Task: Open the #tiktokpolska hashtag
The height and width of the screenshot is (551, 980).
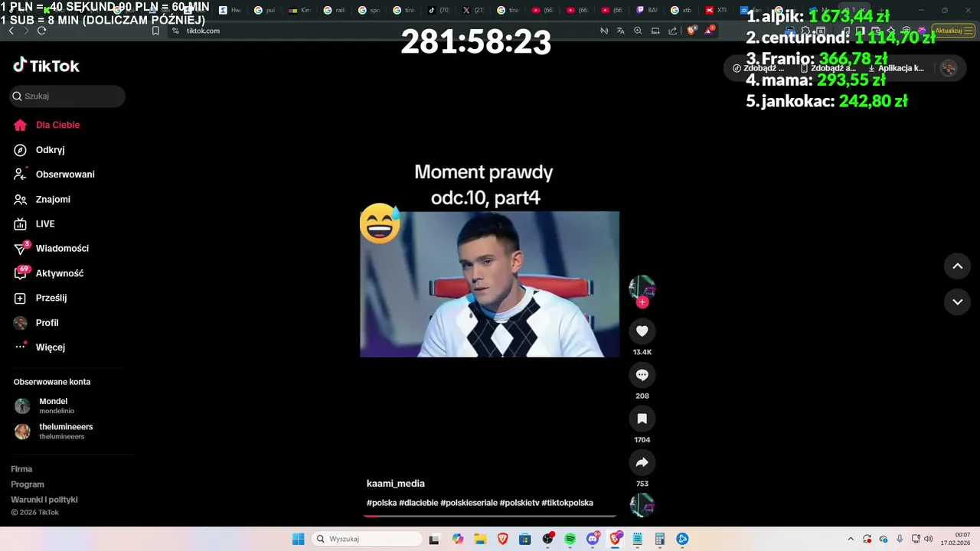Action: (x=567, y=503)
